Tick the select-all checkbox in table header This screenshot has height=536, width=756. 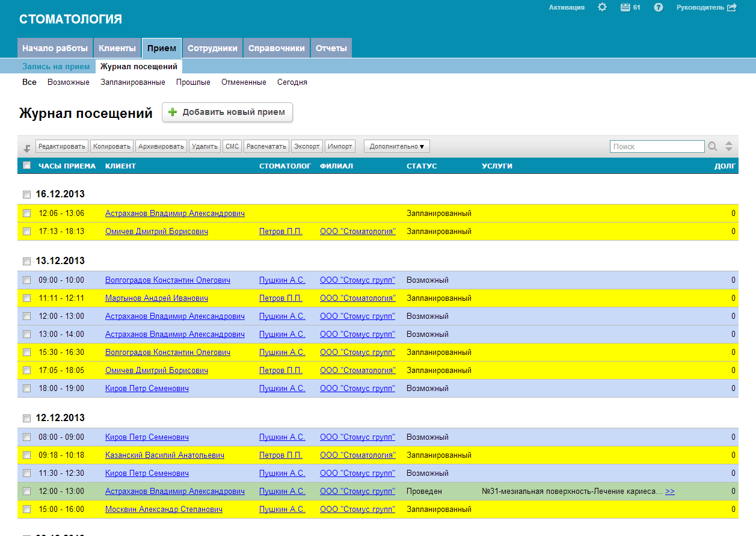[x=26, y=165]
